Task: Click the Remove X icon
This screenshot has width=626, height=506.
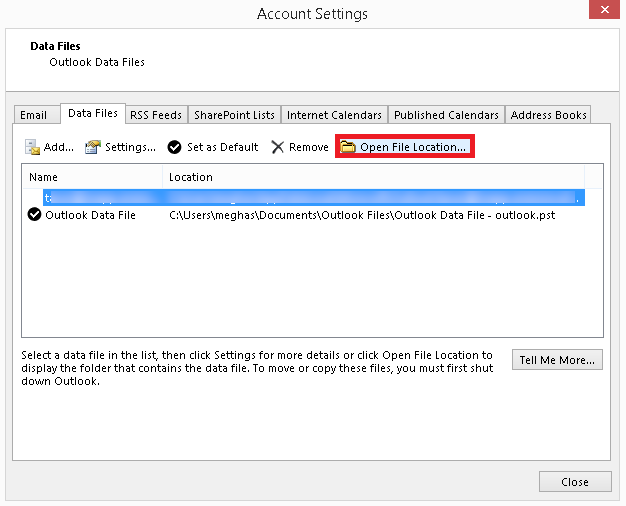Action: tap(277, 147)
